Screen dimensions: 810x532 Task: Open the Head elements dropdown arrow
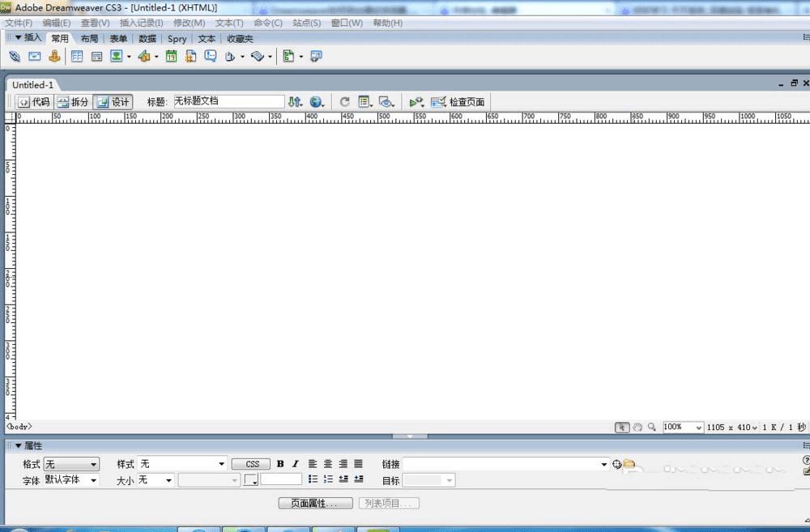click(242, 57)
